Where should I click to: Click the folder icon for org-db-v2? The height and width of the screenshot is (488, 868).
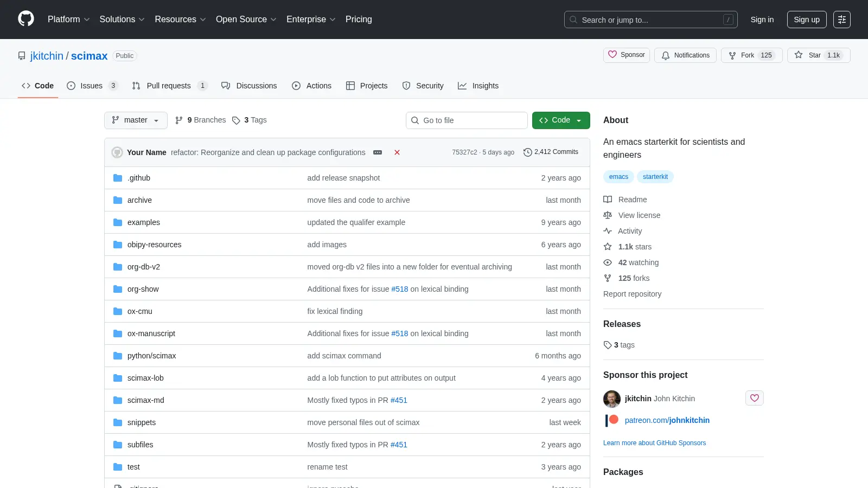pos(118,267)
